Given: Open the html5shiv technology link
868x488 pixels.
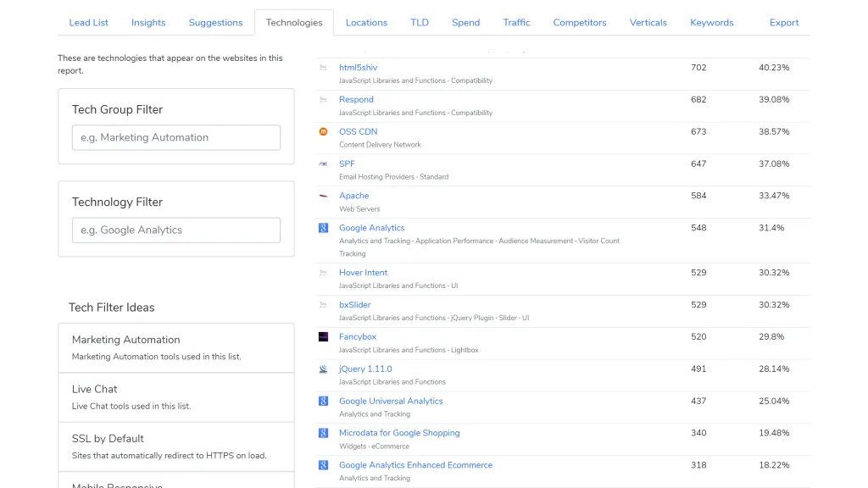Looking at the screenshot, I should point(359,68).
